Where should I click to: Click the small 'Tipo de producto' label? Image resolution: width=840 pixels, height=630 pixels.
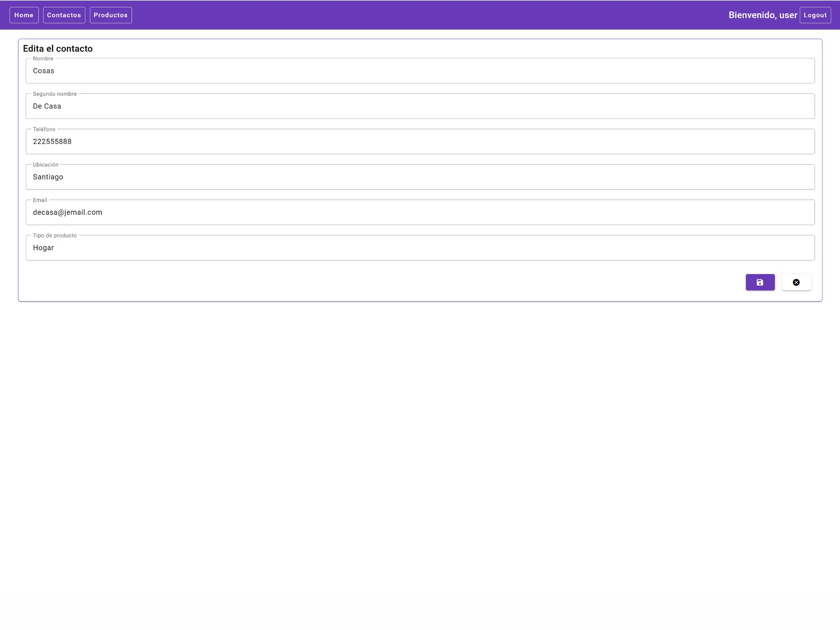55,236
